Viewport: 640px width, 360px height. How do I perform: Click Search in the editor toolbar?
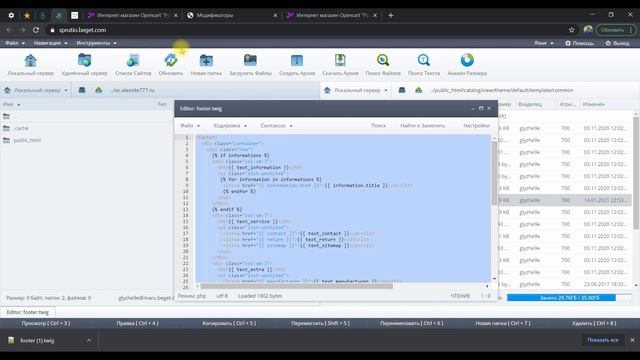pos(378,126)
